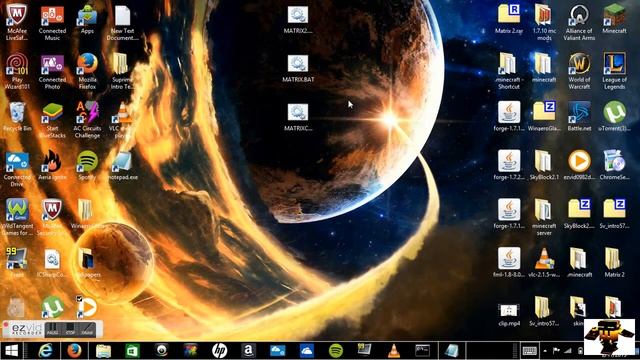Select the MATRIX2 batch file icon
The width and height of the screenshot is (640, 360).
[298, 19]
